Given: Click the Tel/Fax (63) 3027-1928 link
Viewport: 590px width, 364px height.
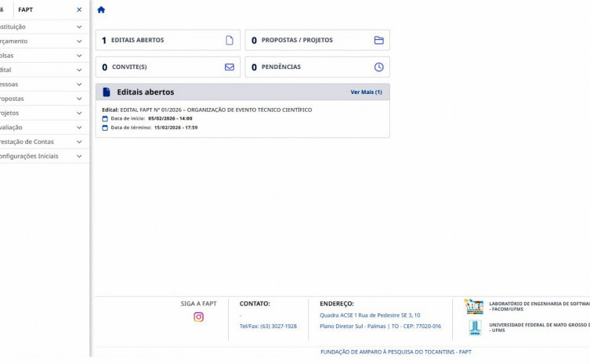Looking at the screenshot, I should pos(268,326).
